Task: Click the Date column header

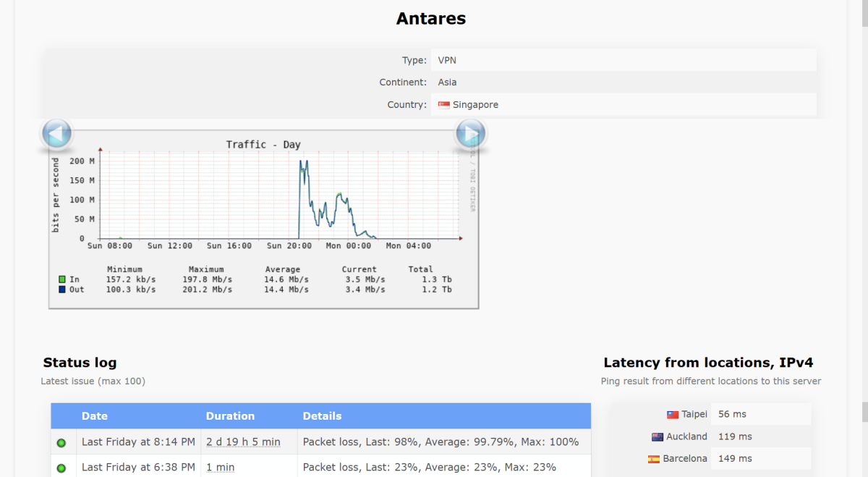Action: click(95, 416)
